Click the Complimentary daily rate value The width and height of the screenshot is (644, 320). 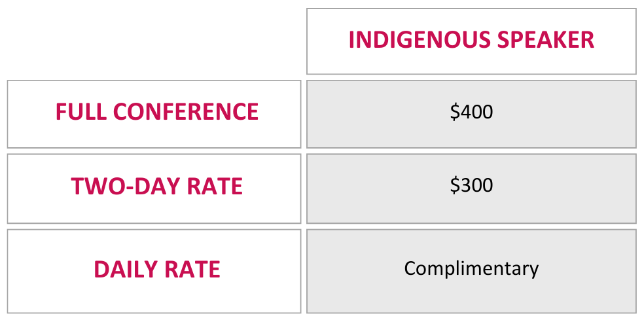(471, 269)
